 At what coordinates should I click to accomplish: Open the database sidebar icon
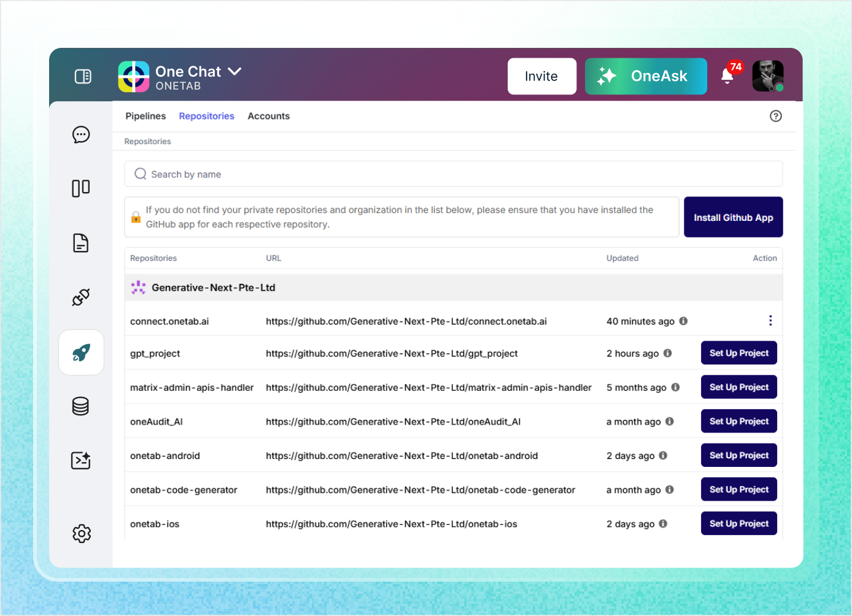click(x=81, y=406)
